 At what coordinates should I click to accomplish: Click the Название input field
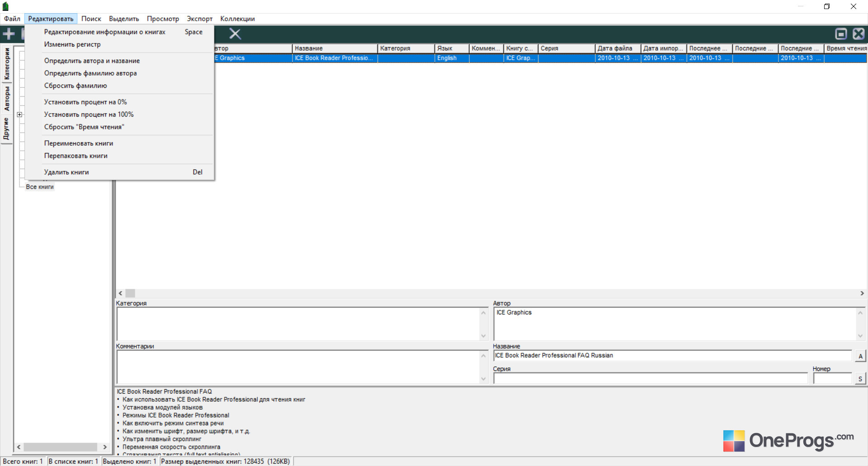(672, 356)
